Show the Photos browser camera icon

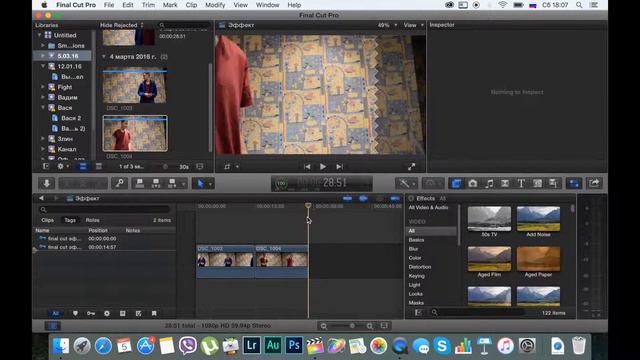click(473, 183)
